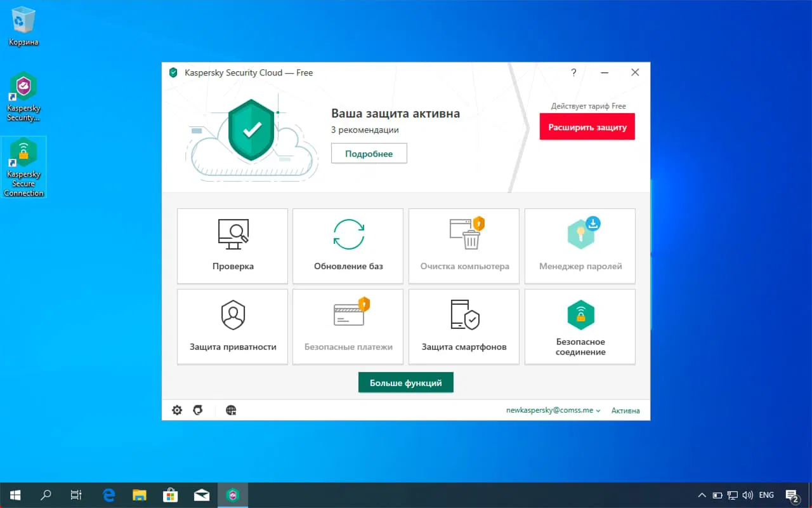Screen dimensions: 812x508
Task: Open the ENG language selector
Action: pos(766,495)
